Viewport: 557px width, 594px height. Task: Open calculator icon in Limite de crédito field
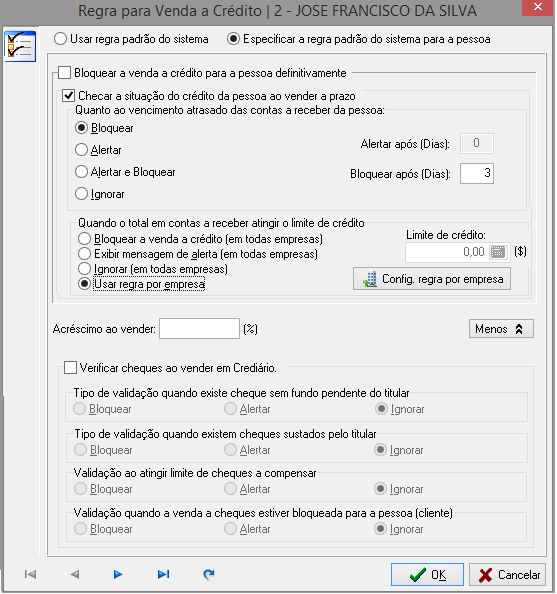click(x=498, y=252)
